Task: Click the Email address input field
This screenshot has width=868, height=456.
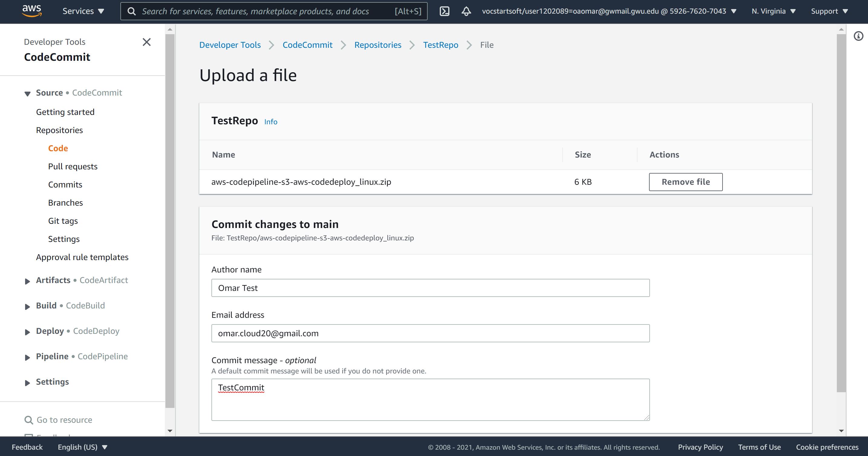Action: pyautogui.click(x=430, y=334)
